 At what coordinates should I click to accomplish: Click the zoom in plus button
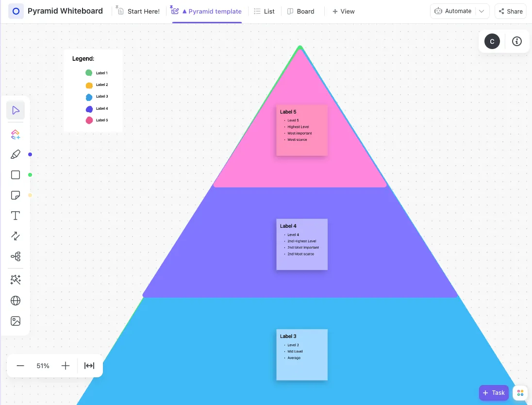click(66, 366)
